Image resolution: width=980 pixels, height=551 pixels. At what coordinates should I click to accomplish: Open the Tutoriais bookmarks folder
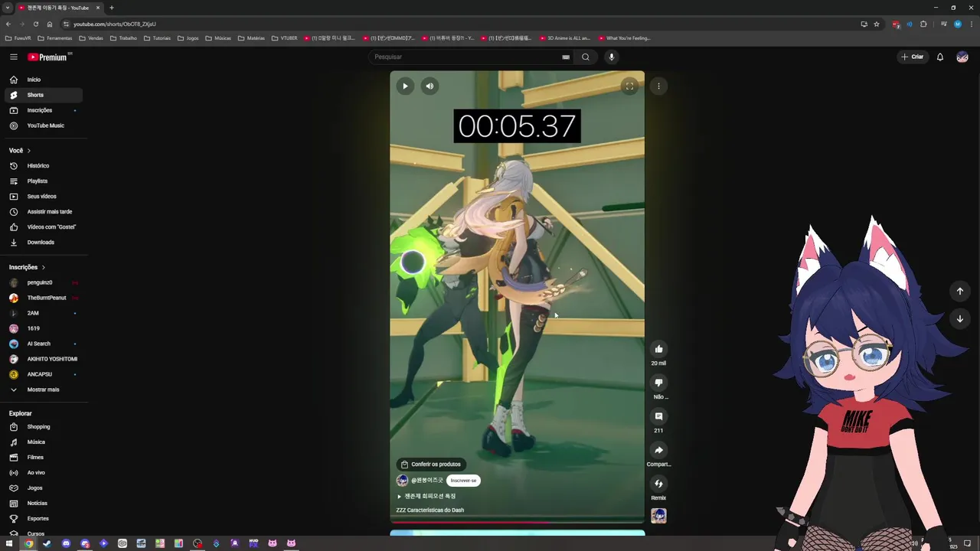(x=157, y=37)
